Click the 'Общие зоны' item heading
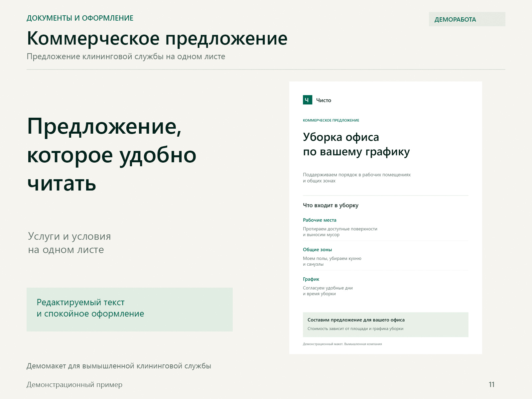This screenshot has width=532, height=399. coord(317,250)
